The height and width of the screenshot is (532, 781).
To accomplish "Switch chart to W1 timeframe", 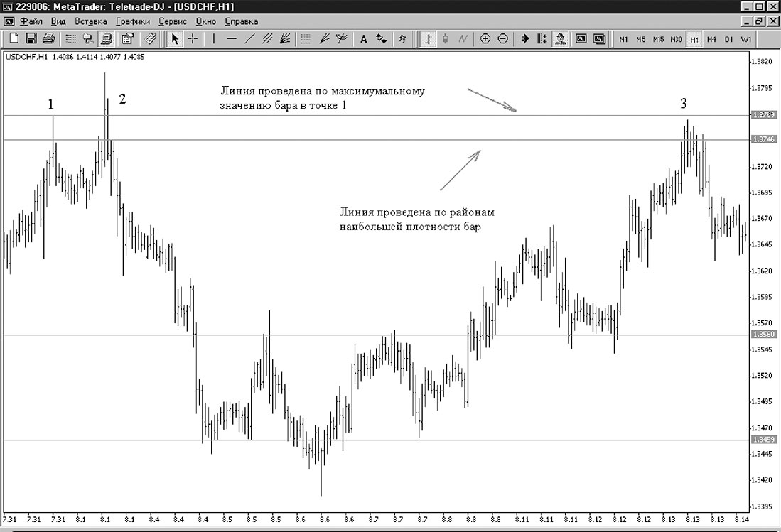I will coord(745,39).
